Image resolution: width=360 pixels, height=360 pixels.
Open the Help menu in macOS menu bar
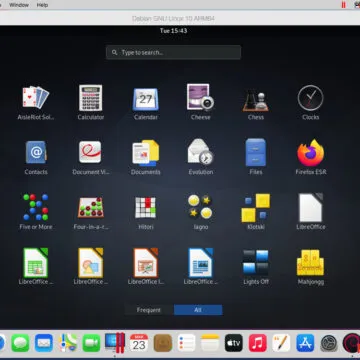click(x=42, y=5)
